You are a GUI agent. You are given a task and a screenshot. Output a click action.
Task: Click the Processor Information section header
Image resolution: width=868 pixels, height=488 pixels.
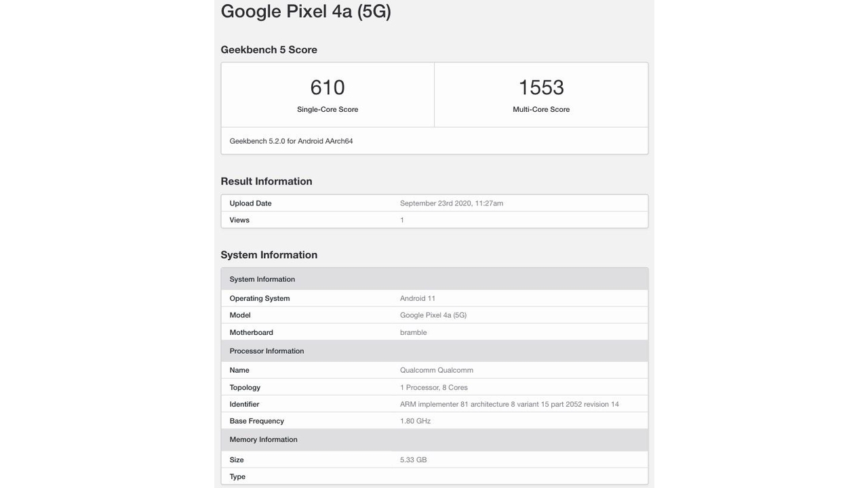(435, 351)
